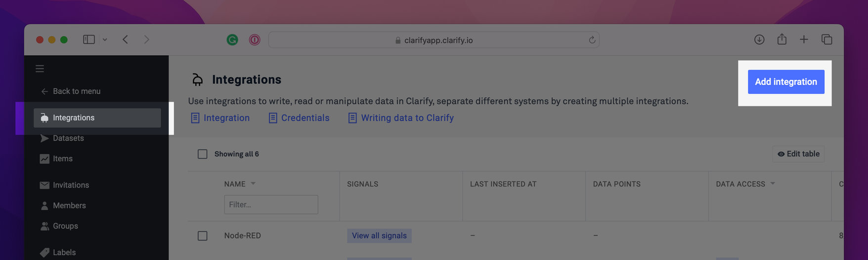Click the Share icon in Safari toolbar
The image size is (868, 260).
(781, 39)
